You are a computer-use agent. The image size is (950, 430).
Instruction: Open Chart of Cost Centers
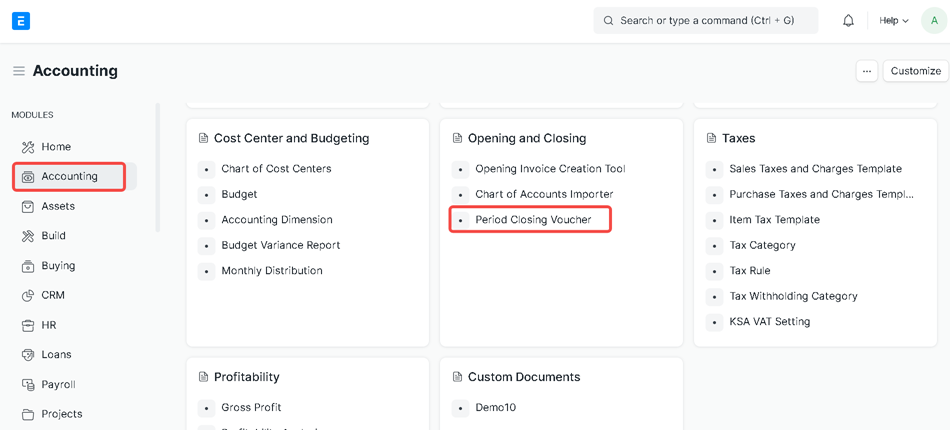[x=276, y=169]
